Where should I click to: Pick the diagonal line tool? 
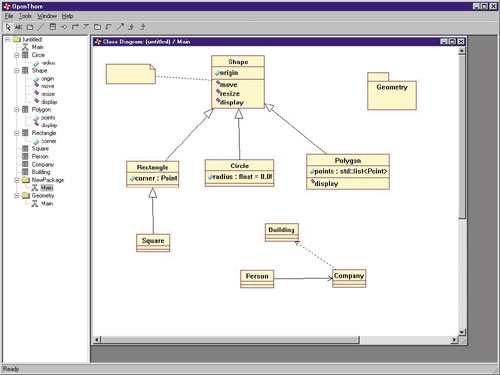tap(41, 27)
